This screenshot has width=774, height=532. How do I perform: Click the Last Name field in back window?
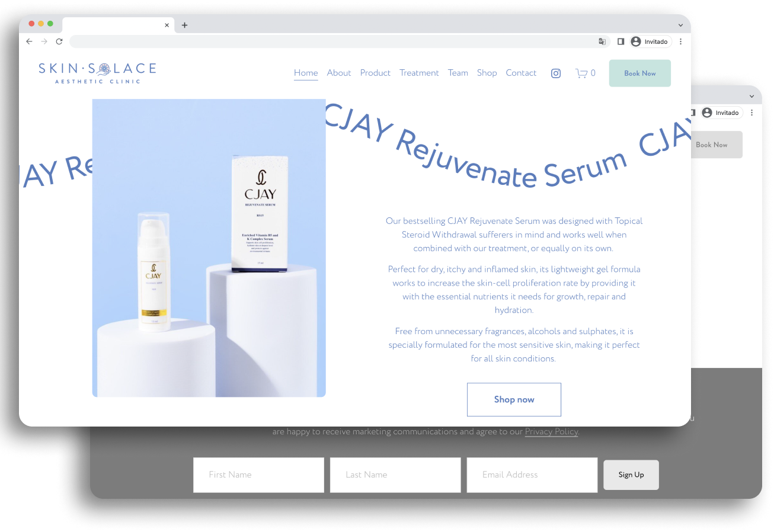coord(395,475)
